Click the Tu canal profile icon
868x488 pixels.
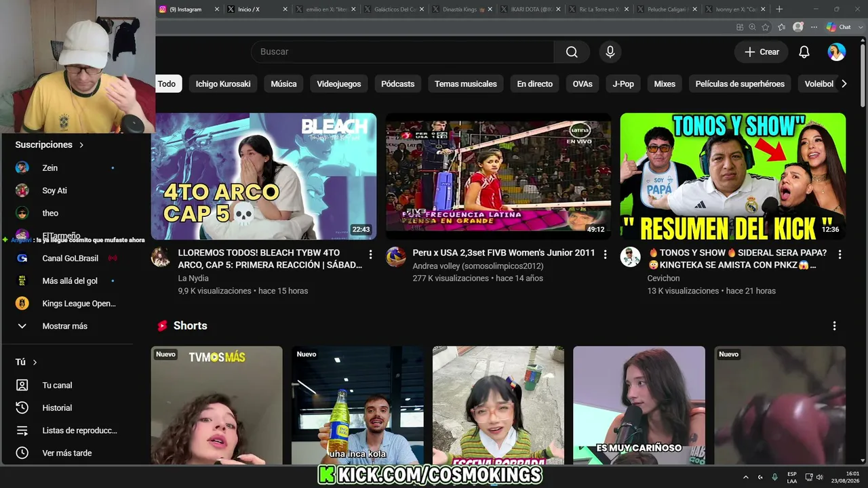pyautogui.click(x=22, y=385)
